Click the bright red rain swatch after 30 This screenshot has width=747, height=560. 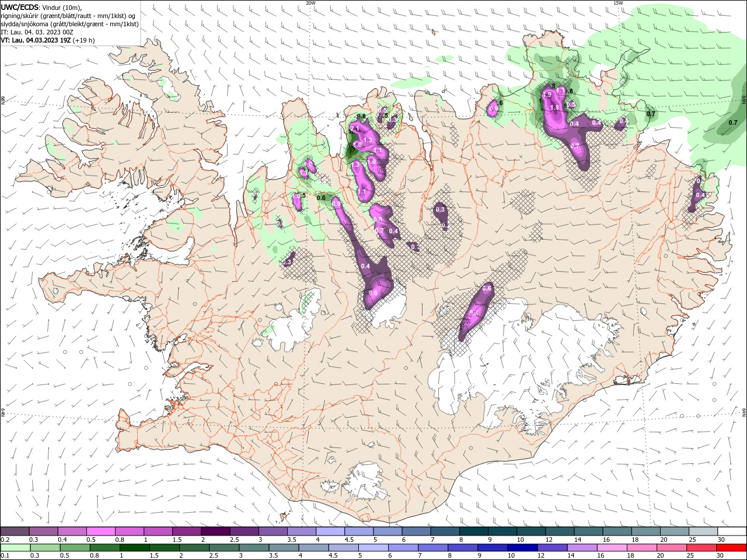click(731, 548)
